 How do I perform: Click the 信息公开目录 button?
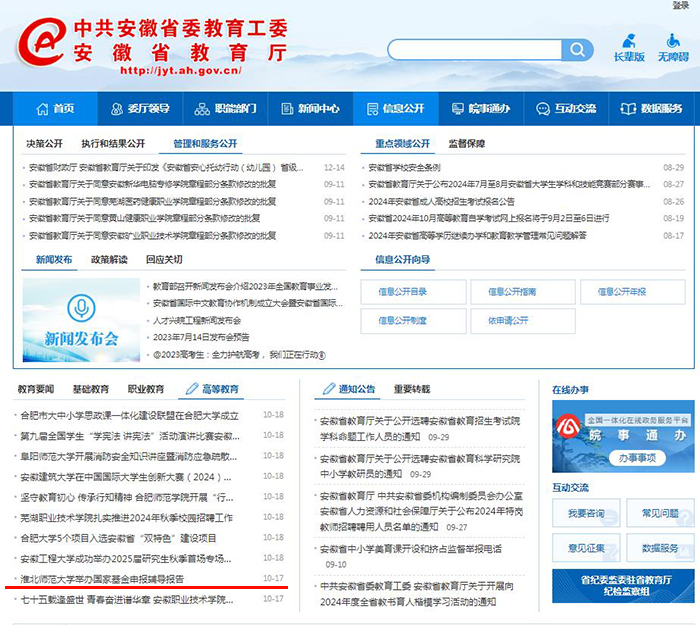pos(403,291)
